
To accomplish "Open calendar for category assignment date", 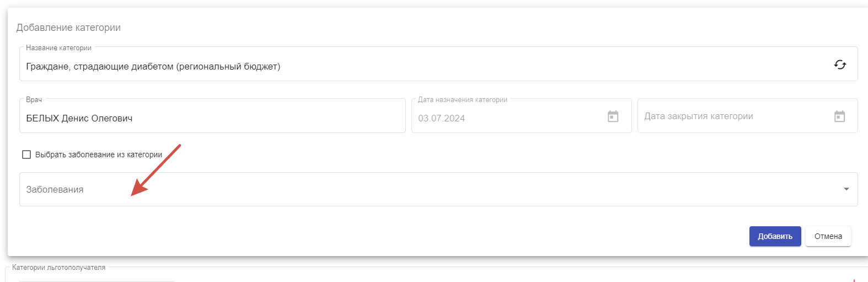I will point(613,116).
